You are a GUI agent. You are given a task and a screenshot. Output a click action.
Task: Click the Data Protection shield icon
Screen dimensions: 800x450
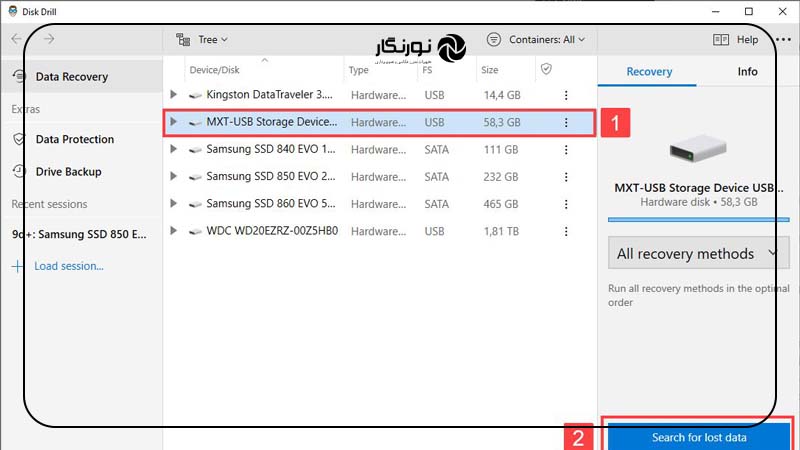19,139
